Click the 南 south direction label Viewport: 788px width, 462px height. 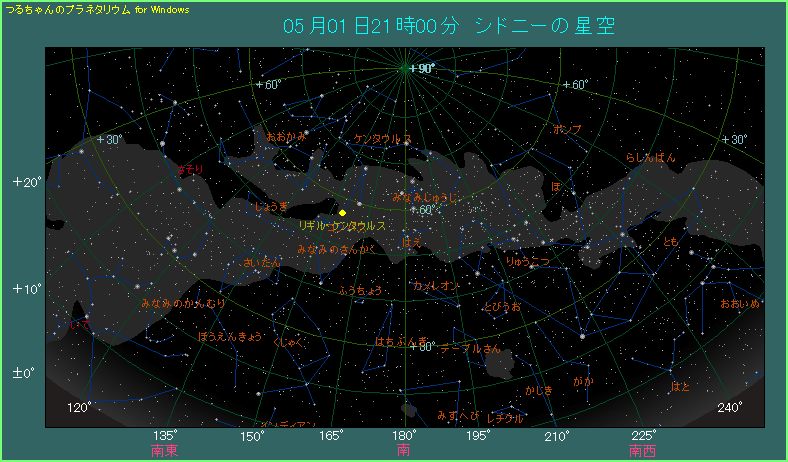click(404, 452)
